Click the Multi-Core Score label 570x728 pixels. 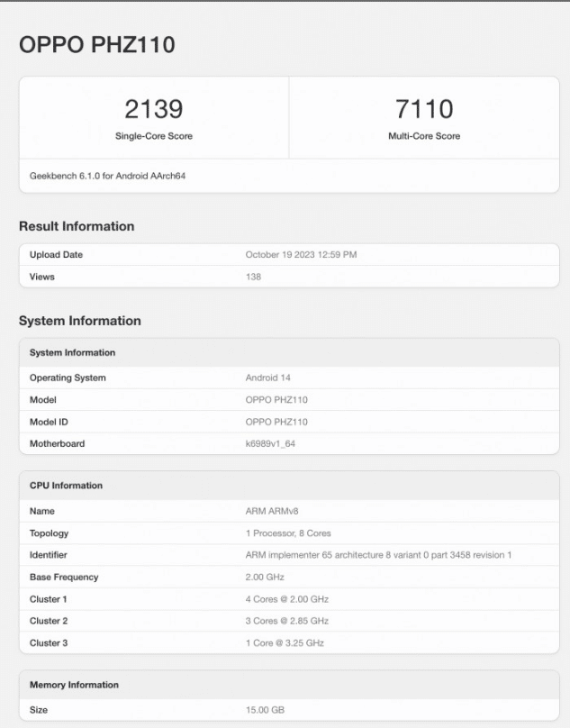[424, 136]
